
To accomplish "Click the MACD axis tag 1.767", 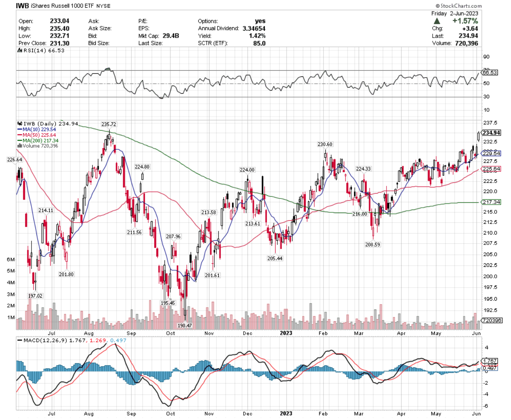I will click(x=490, y=361).
